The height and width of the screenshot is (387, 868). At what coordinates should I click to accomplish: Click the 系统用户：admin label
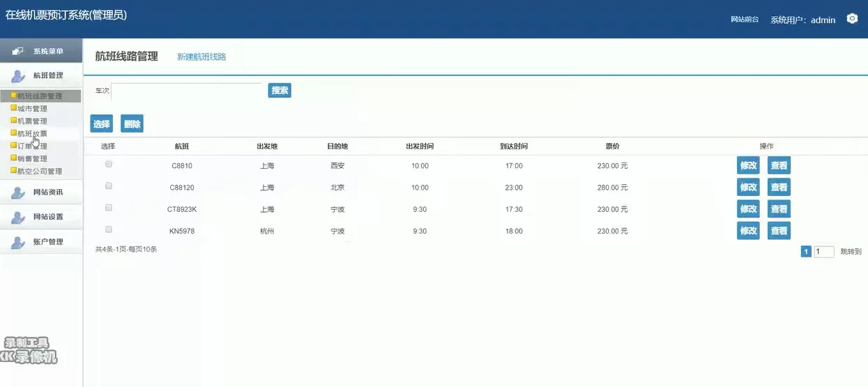[x=802, y=20]
